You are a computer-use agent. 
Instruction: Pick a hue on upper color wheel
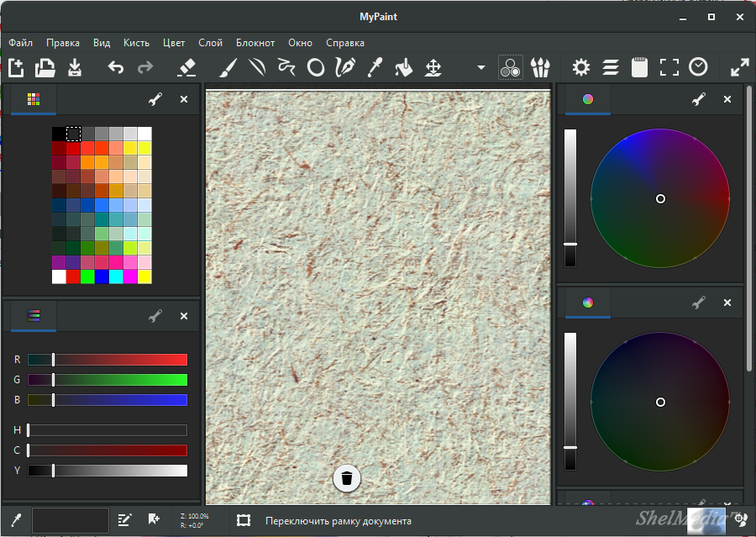[660, 198]
